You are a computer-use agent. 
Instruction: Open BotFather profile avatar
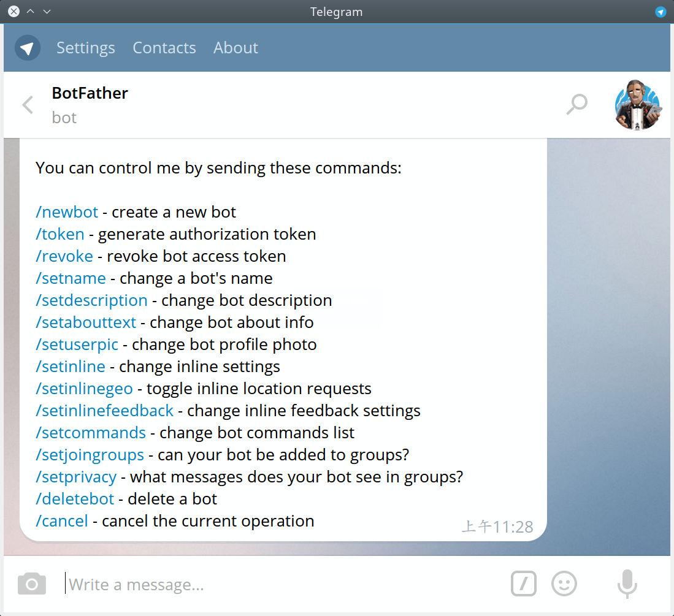(x=637, y=105)
